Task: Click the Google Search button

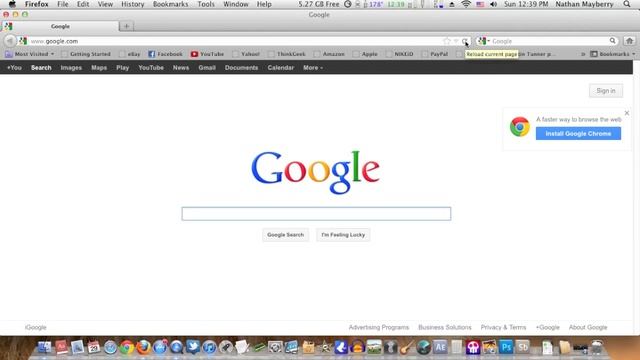Action: pos(285,235)
